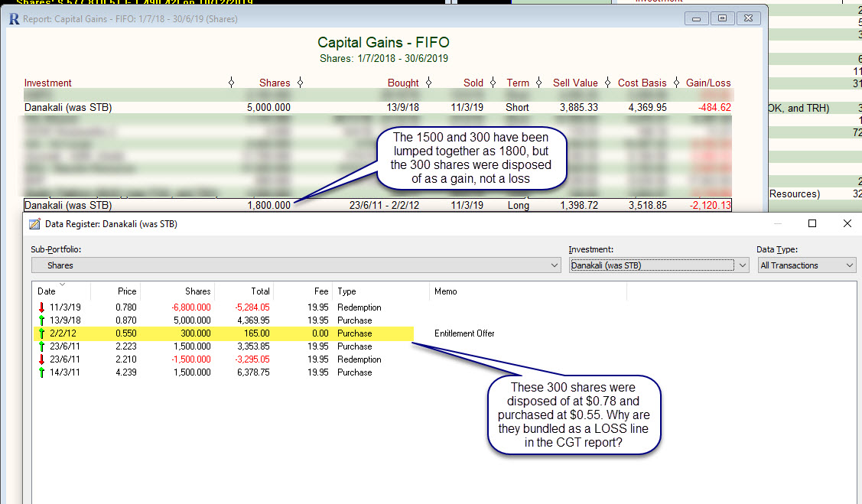This screenshot has width=862, height=504.
Task: Click the column divider diamond after Investment
Action: [232, 83]
